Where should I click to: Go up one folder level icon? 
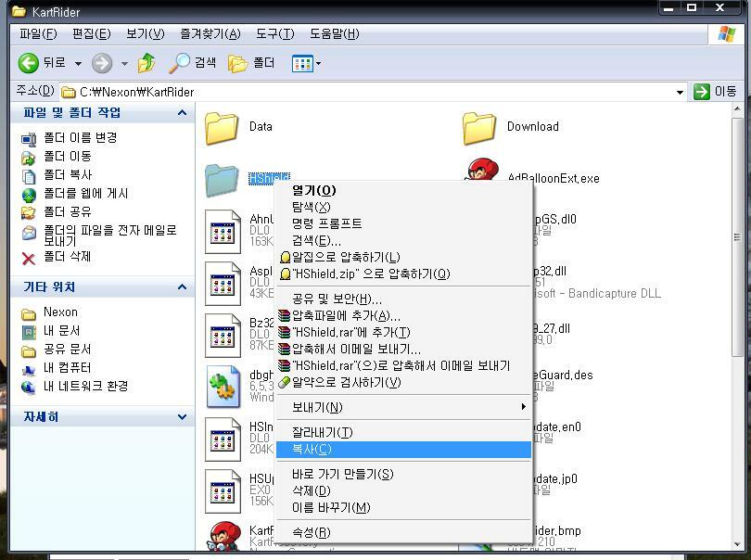(146, 63)
